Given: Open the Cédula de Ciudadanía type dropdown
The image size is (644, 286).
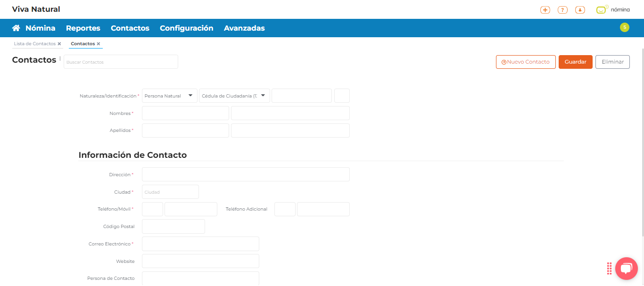Looking at the screenshot, I should click(x=234, y=96).
